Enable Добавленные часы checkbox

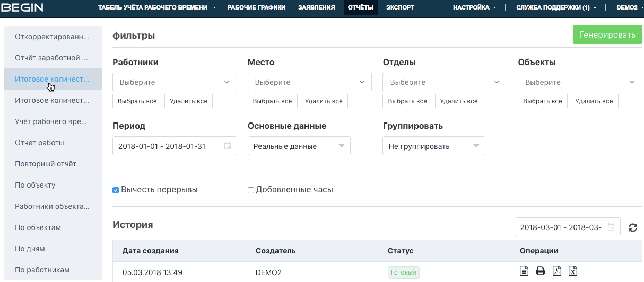click(x=251, y=190)
